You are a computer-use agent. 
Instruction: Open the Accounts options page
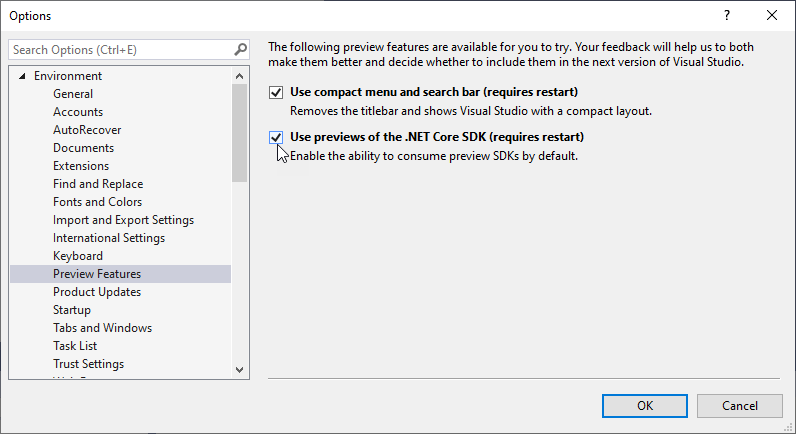pos(78,112)
